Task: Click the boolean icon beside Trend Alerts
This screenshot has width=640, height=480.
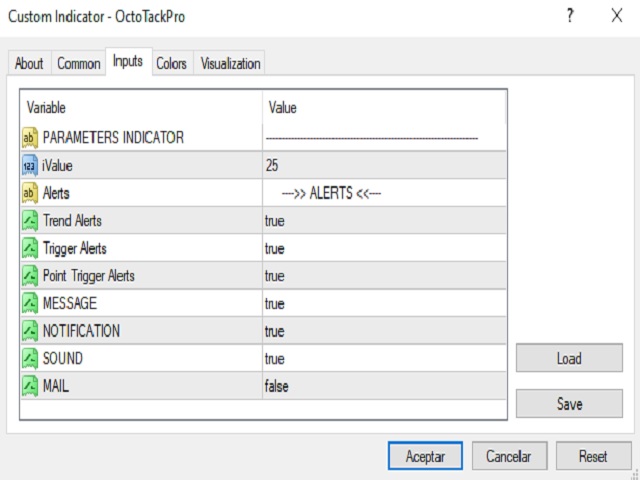Action: (x=30, y=221)
